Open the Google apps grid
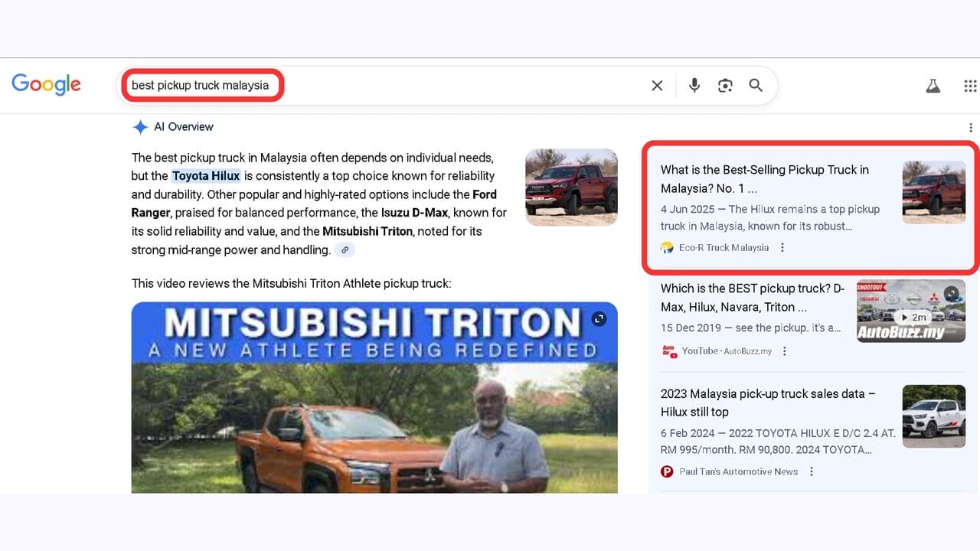 [970, 86]
